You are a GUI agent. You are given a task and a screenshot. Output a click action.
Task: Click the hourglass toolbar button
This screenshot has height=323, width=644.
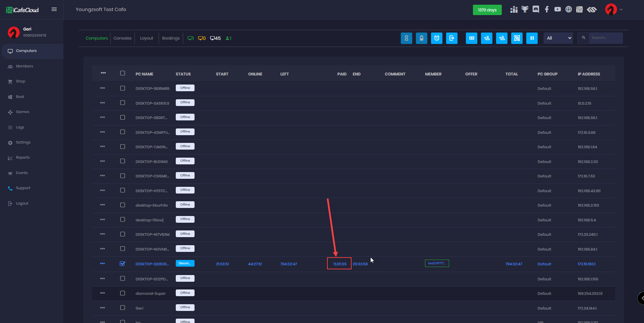pos(406,38)
